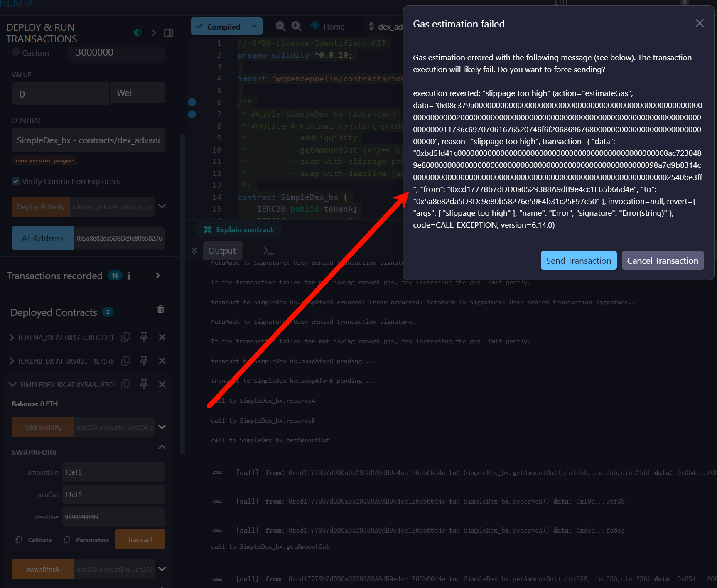The image size is (717, 588).
Task: Open the Wei unit dropdown
Action: [x=137, y=93]
